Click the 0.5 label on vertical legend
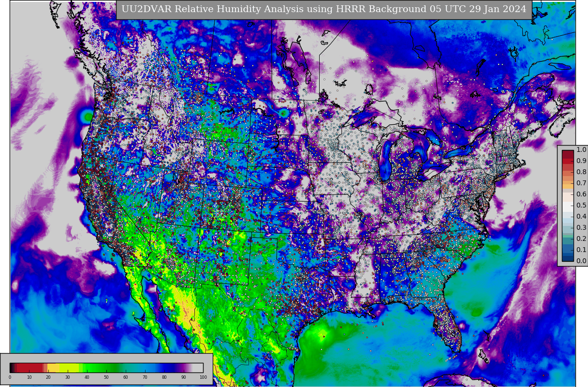Screen dimensions: 588x387 pyautogui.click(x=581, y=205)
